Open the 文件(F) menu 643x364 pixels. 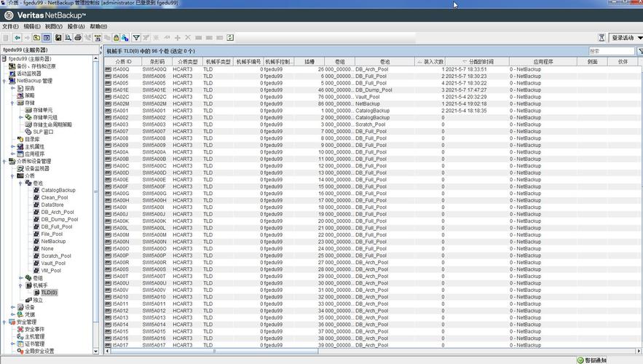[x=10, y=26]
